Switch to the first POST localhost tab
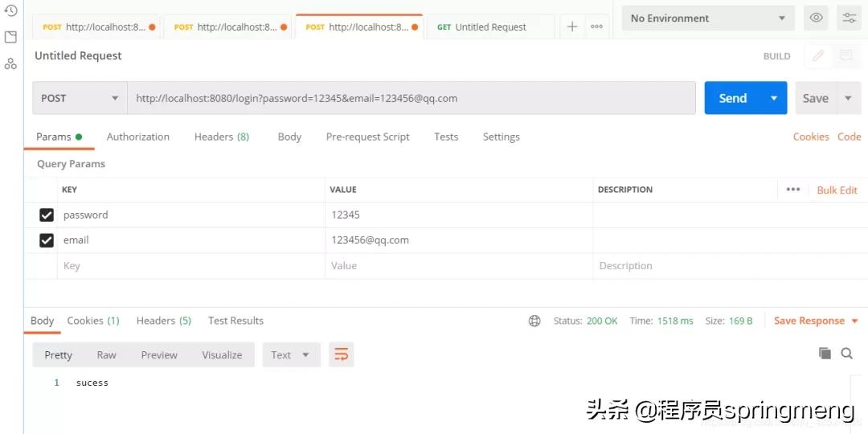 pos(96,27)
